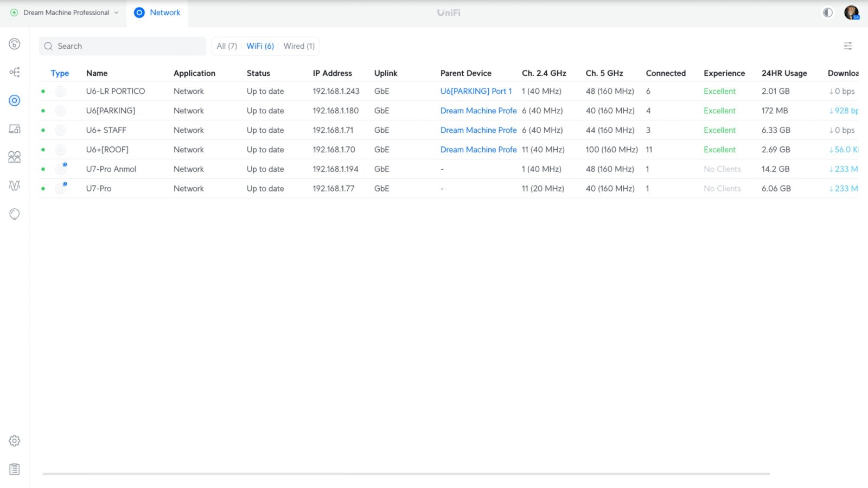Viewport: 868px width, 488px height.
Task: Click Excellent experience in U6+ STAFF row
Action: 719,130
